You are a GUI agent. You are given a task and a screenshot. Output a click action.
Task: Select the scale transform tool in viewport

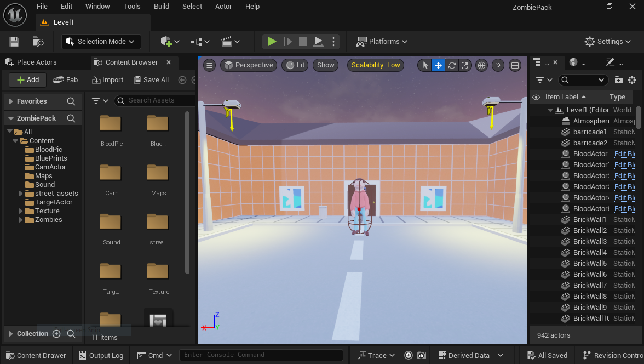(465, 65)
